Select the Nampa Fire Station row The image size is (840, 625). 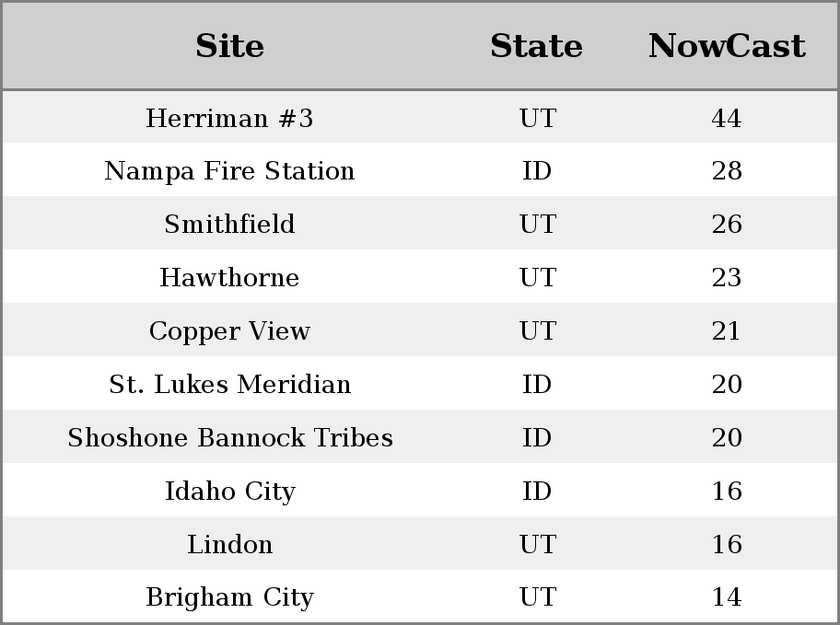tap(420, 169)
